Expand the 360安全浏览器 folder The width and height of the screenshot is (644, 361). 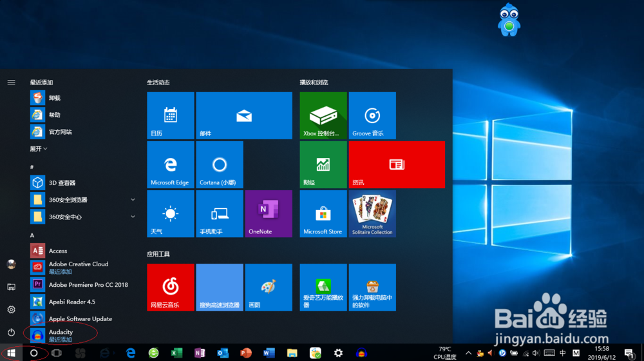82,200
